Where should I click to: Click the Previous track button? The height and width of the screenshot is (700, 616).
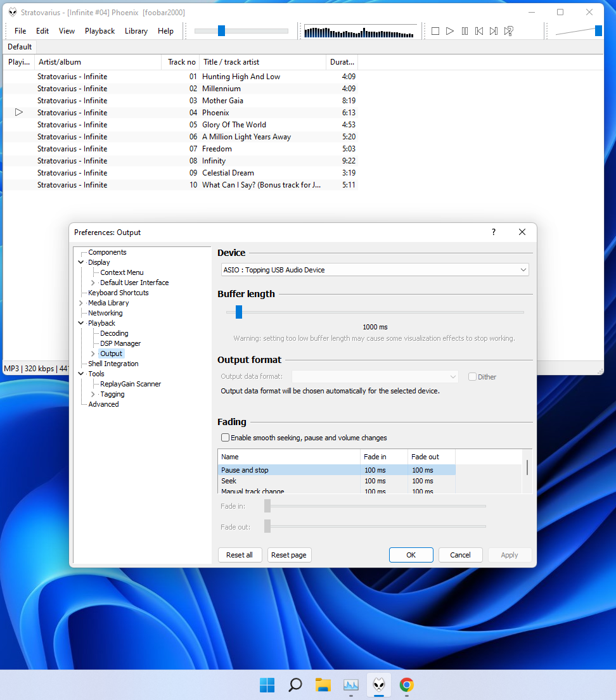(479, 31)
